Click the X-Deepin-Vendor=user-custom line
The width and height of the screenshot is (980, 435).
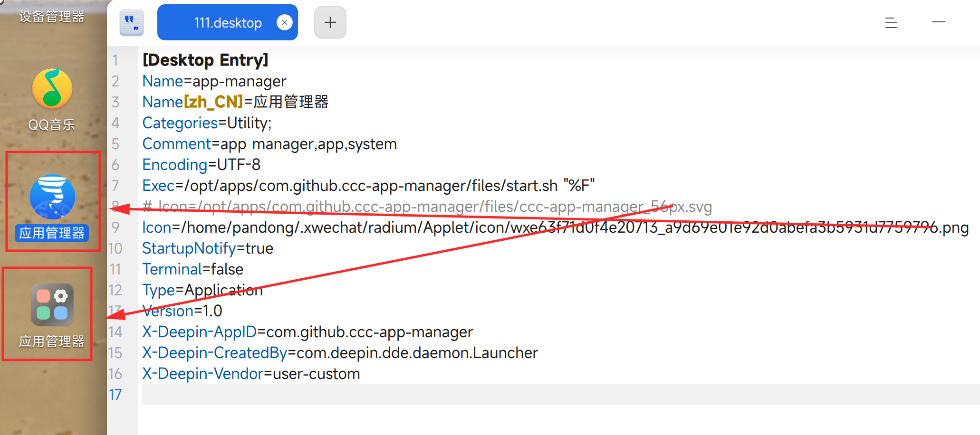[251, 374]
